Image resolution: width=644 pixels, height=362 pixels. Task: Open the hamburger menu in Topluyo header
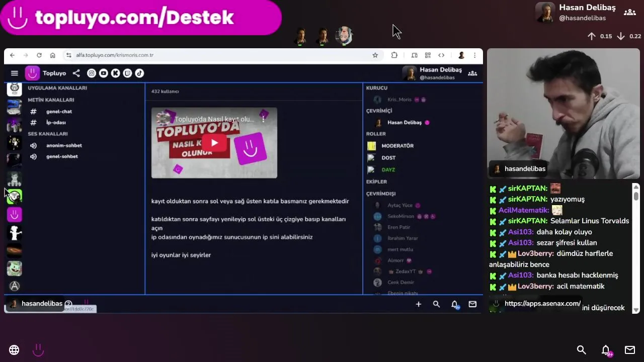pyautogui.click(x=15, y=73)
